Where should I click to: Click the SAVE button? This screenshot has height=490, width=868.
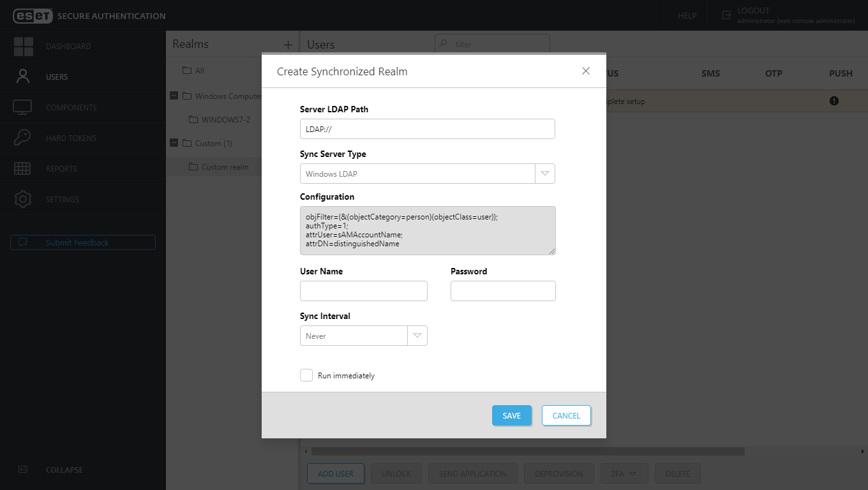click(511, 415)
